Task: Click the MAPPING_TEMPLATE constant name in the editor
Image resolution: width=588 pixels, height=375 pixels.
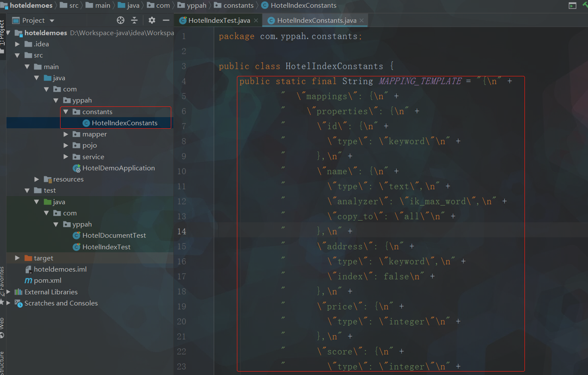Action: pos(420,81)
